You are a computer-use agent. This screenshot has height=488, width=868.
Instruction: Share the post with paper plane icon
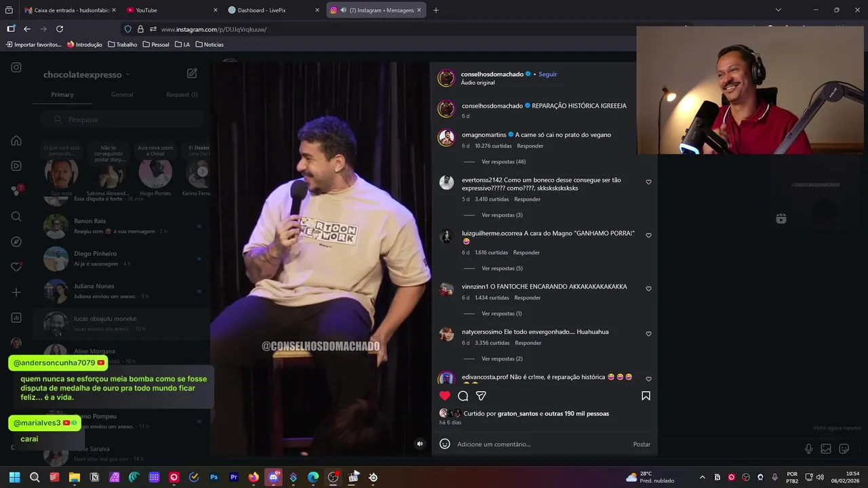[x=481, y=396]
